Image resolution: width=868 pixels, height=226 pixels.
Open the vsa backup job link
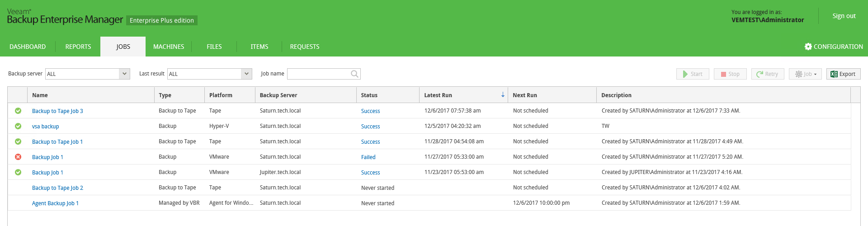click(x=45, y=127)
